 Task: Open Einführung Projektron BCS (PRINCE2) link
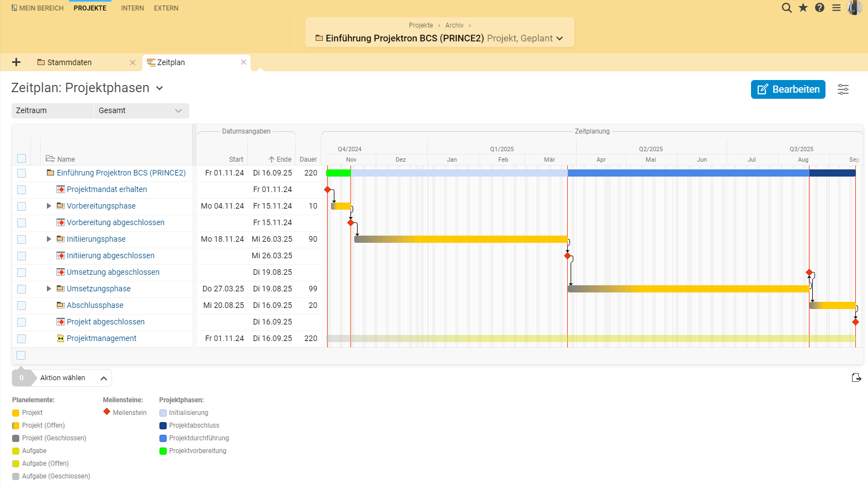click(x=121, y=173)
